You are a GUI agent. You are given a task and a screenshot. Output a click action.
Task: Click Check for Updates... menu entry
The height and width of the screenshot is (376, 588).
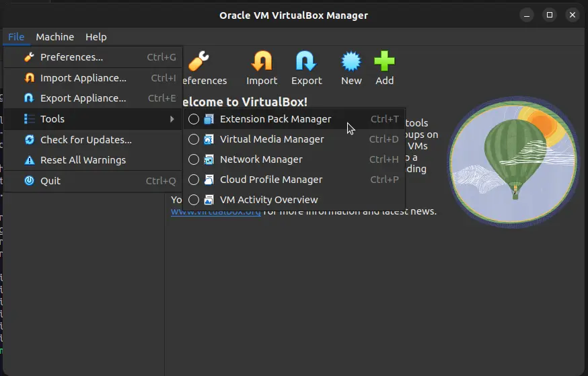pyautogui.click(x=93, y=140)
